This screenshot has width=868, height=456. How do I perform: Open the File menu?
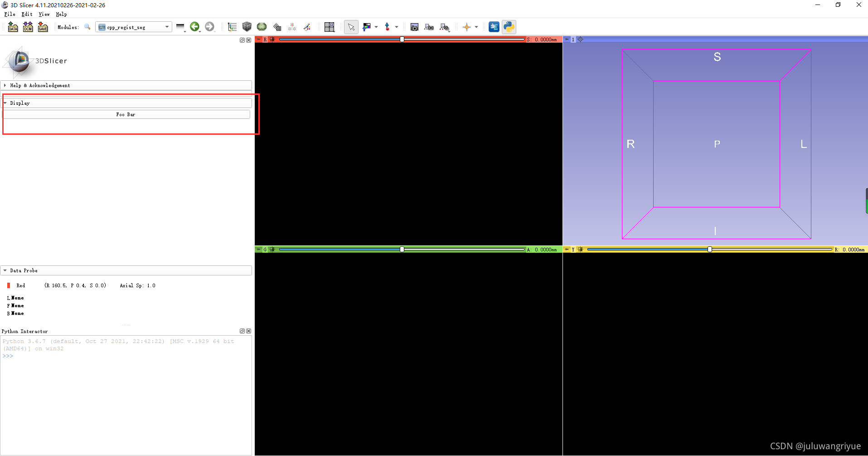(x=10, y=14)
